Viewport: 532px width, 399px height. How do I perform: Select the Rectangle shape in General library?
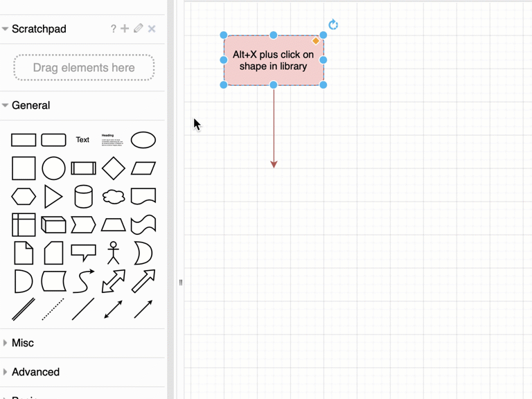tap(24, 140)
